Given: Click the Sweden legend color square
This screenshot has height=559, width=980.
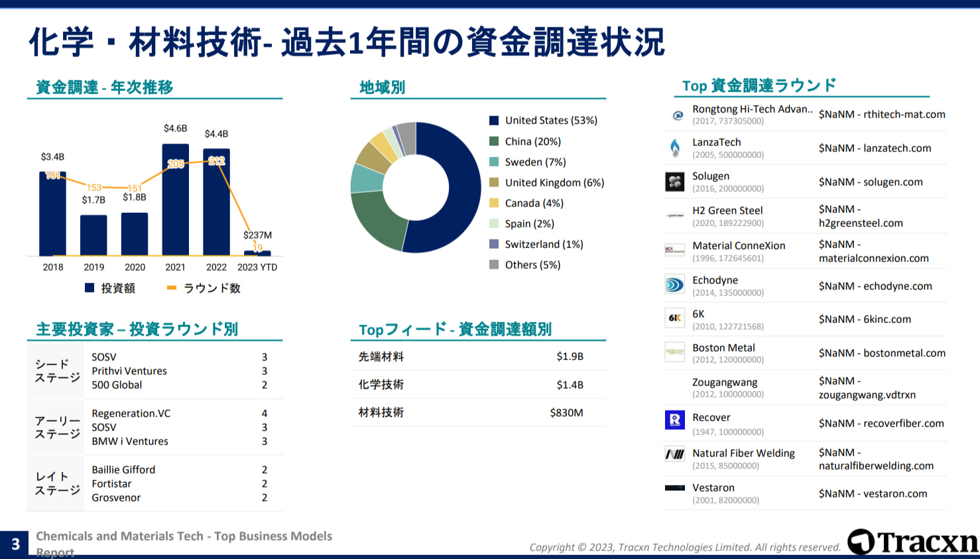Looking at the screenshot, I should coord(494,162).
